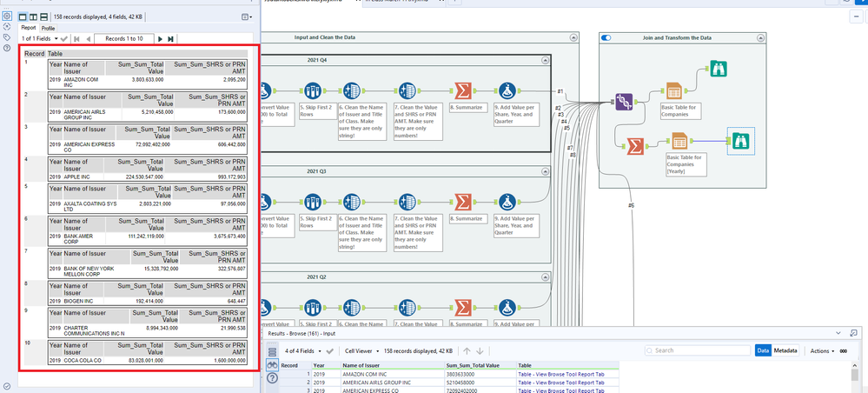Click the Union tool in the Join container
The image size is (868, 393).
(623, 102)
